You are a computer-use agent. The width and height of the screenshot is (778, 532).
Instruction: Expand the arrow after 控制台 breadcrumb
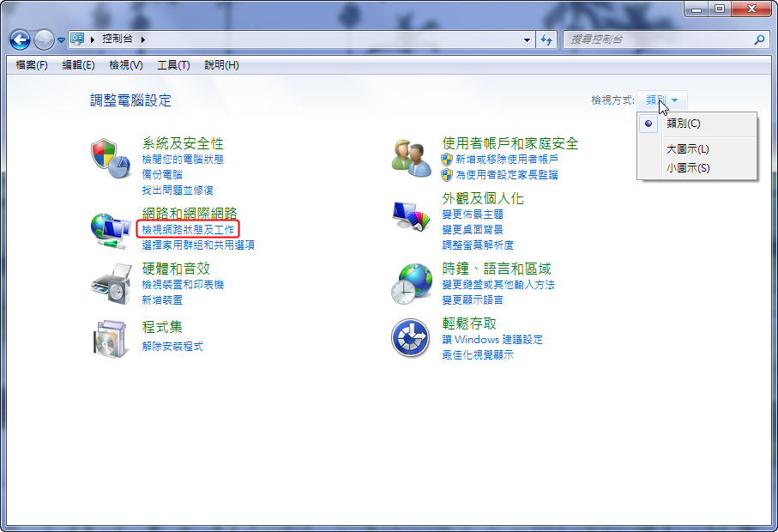point(143,39)
